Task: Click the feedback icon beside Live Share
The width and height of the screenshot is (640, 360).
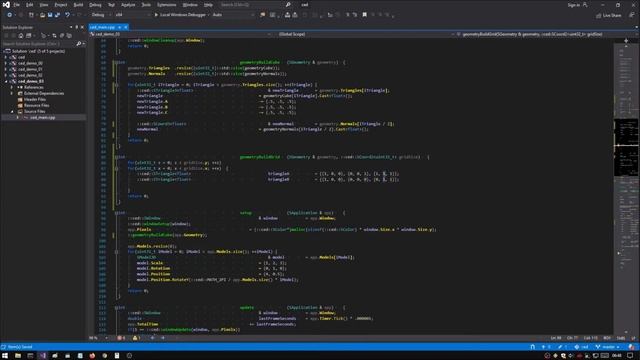Action: click(631, 15)
